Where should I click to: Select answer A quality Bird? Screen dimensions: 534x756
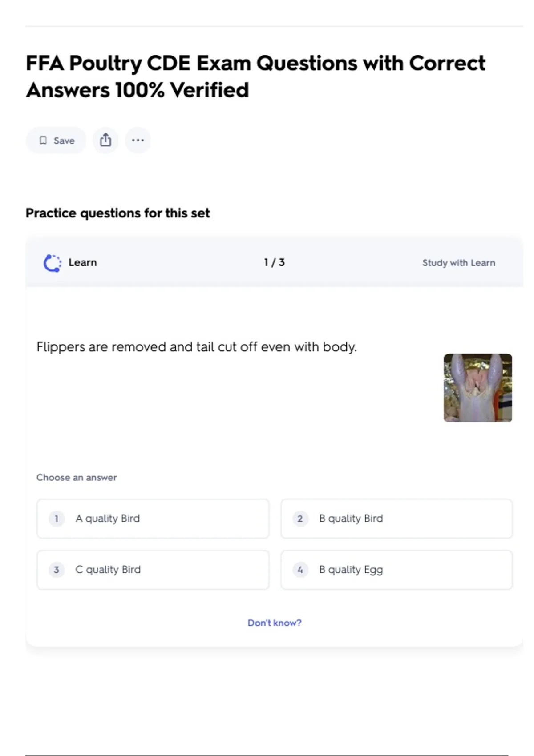click(x=153, y=519)
